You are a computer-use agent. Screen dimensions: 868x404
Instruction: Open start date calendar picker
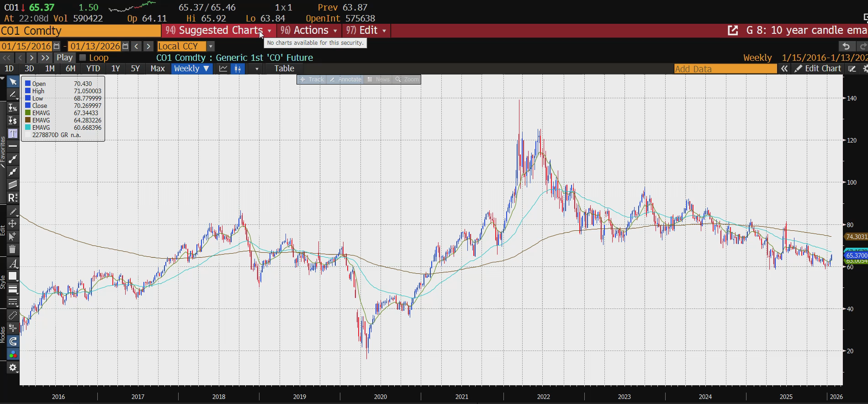[x=57, y=46]
